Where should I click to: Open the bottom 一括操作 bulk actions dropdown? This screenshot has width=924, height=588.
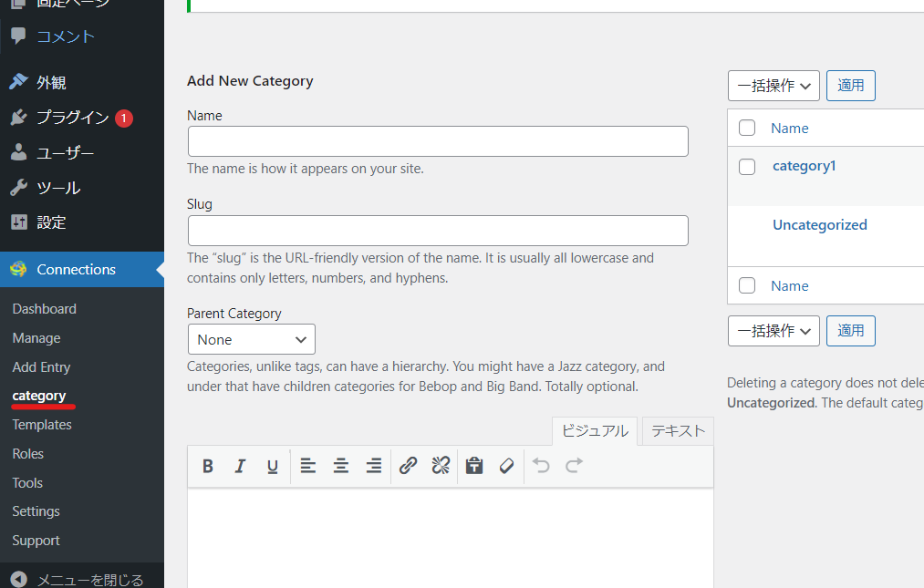773,331
